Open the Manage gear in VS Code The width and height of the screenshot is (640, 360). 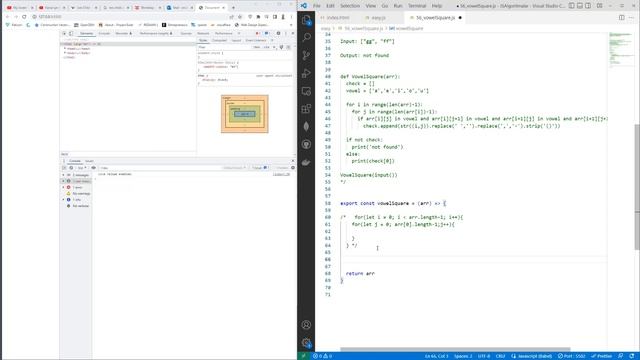point(306,343)
